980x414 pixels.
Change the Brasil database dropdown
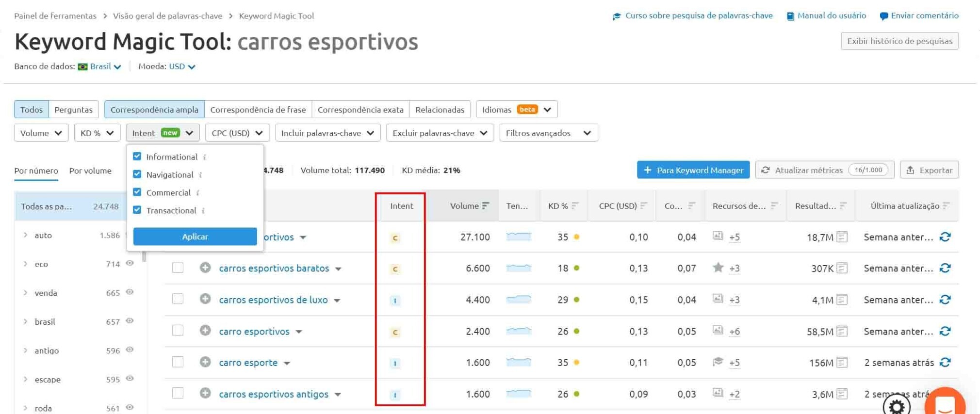click(105, 66)
